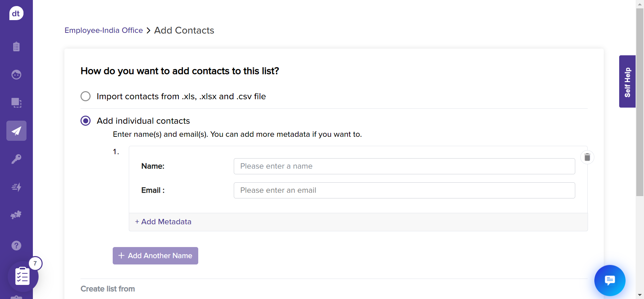Delete contact entry with trash icon
644x299 pixels.
pos(587,157)
